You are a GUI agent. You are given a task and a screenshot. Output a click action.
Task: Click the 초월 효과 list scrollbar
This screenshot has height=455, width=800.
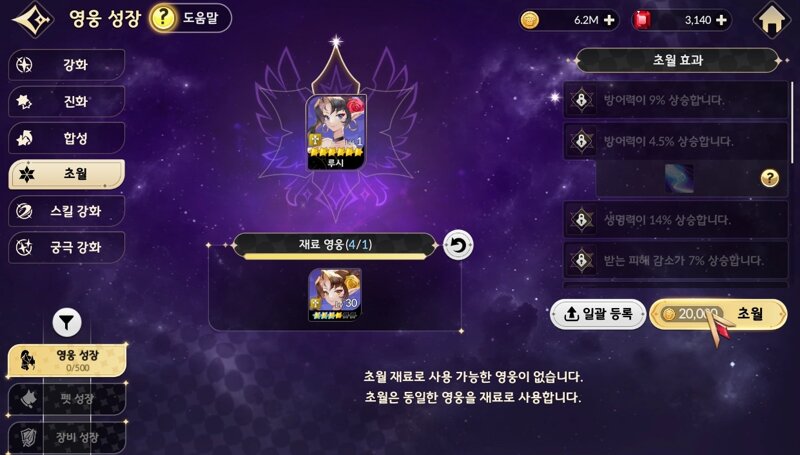[x=792, y=122]
